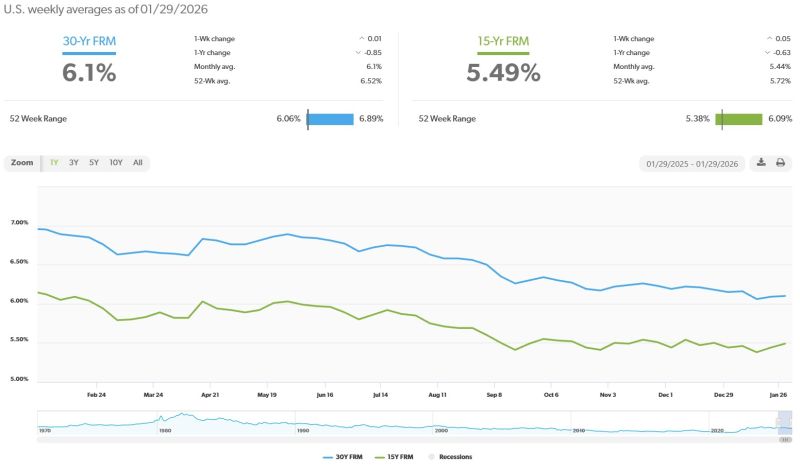Click the 15-Yr FRM heading
The image size is (800, 472).
coord(502,44)
